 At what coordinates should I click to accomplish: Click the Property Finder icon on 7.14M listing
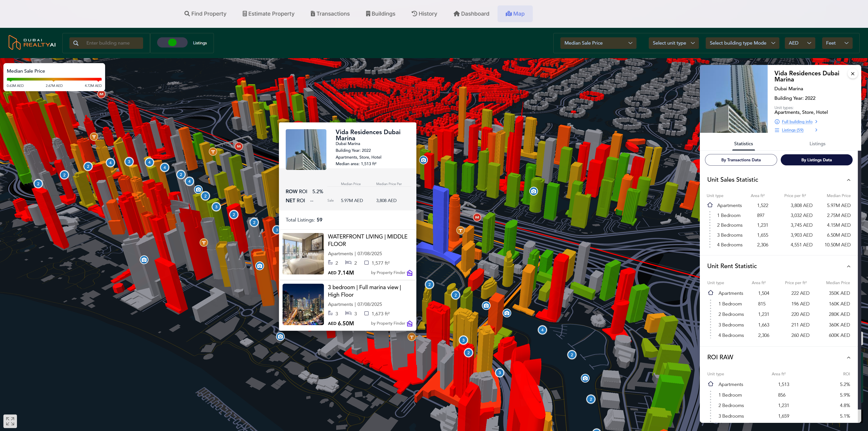[x=410, y=273]
